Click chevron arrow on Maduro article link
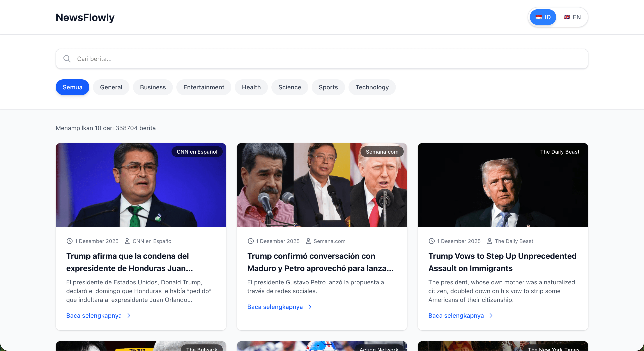Viewport: 644px width, 351px height. (310, 307)
